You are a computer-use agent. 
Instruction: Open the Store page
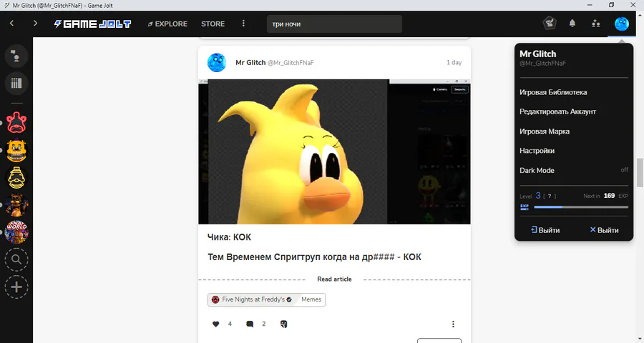(x=213, y=24)
